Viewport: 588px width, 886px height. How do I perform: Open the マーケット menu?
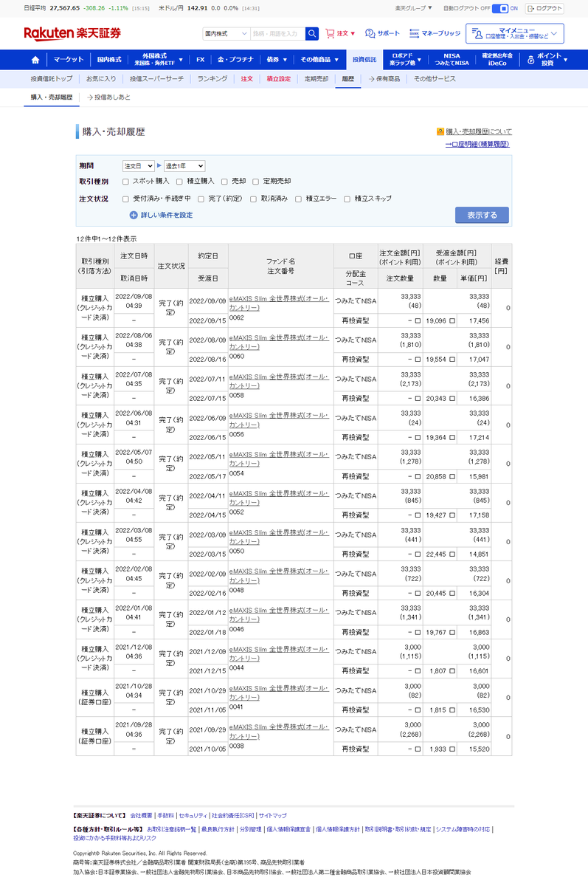[69, 60]
